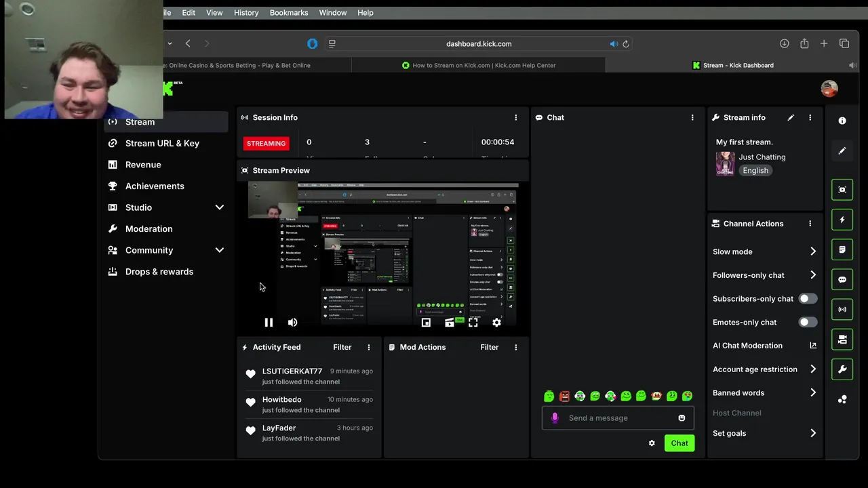
Task: Toggle Stream Preview panel icon in right sidebar
Action: [x=842, y=190]
